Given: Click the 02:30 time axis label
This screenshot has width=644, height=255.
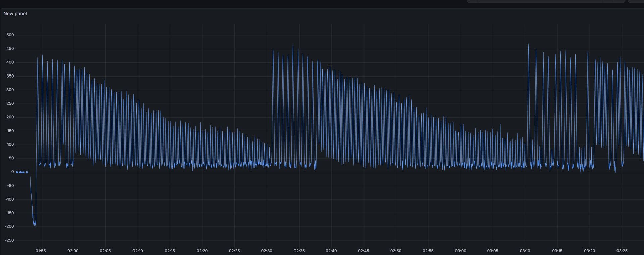Looking at the screenshot, I should tap(267, 251).
